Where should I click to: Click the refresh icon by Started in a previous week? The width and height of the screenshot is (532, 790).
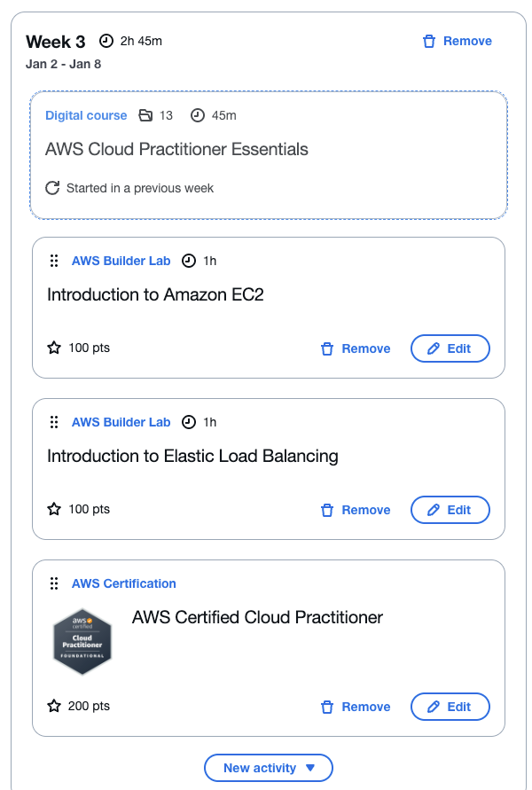click(52, 188)
